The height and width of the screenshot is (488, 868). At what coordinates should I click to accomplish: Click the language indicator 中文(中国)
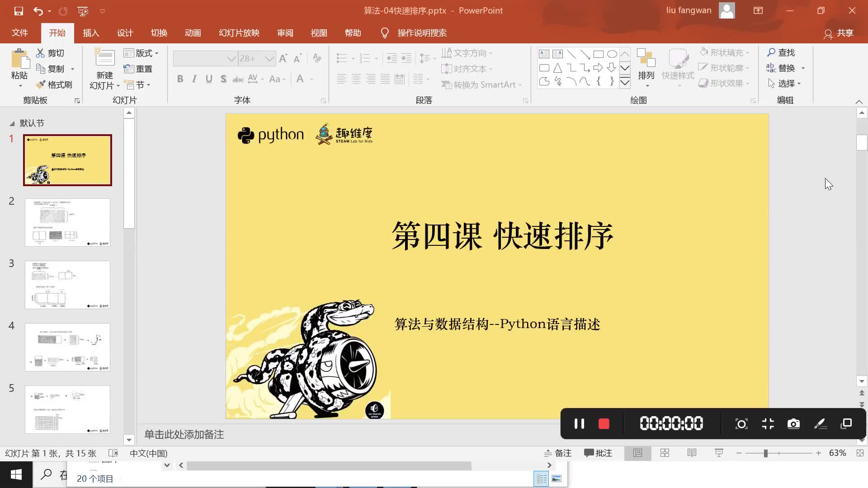pos(148,453)
